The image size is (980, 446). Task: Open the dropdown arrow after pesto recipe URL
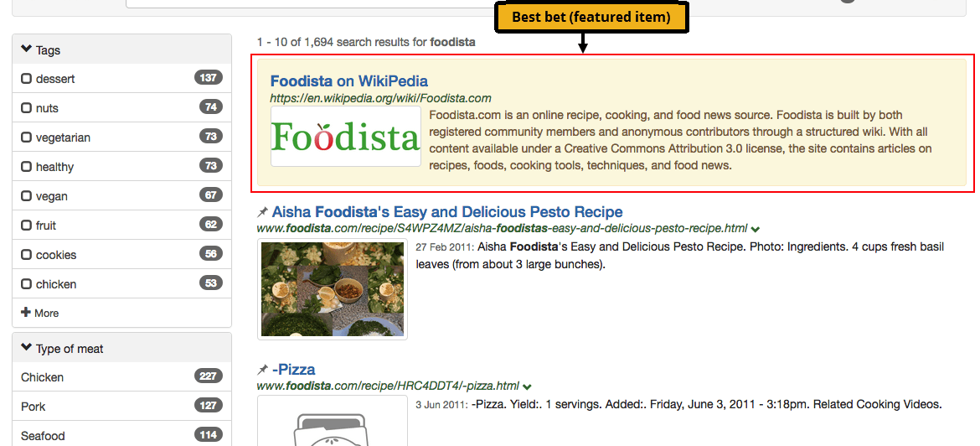(756, 229)
